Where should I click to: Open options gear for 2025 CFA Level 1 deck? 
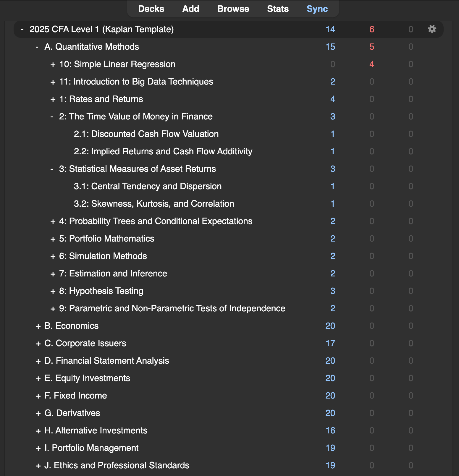[432, 29]
